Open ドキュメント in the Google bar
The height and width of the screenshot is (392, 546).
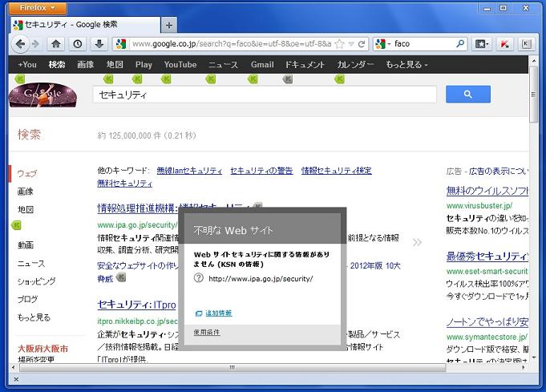pos(305,65)
